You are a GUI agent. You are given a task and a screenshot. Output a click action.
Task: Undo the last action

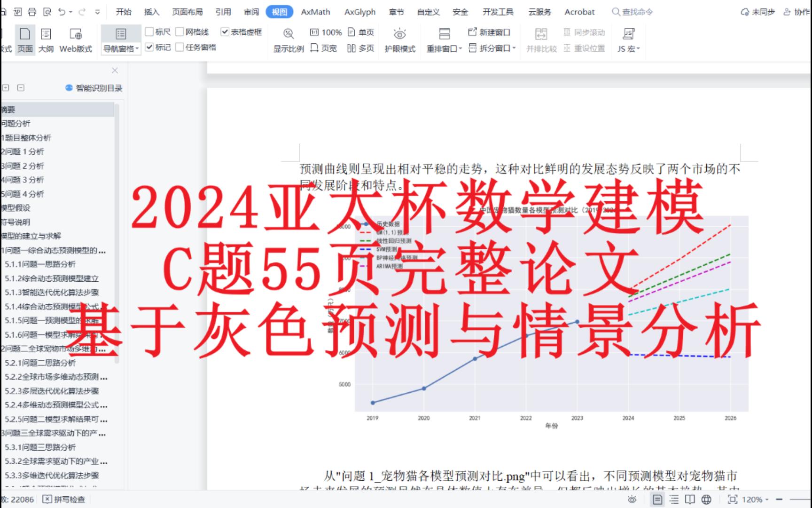(62, 12)
